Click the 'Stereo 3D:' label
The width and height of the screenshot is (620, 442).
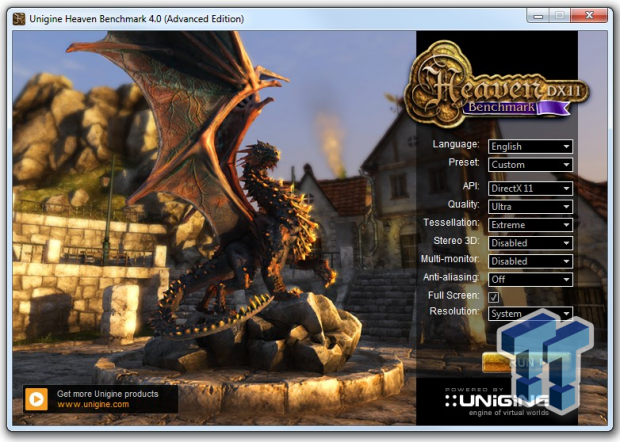456,241
